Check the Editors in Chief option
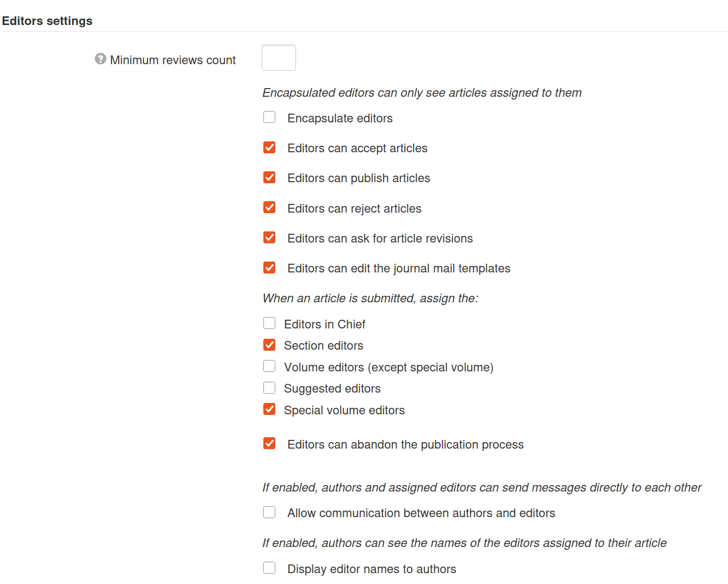The width and height of the screenshot is (728, 584). (269, 324)
